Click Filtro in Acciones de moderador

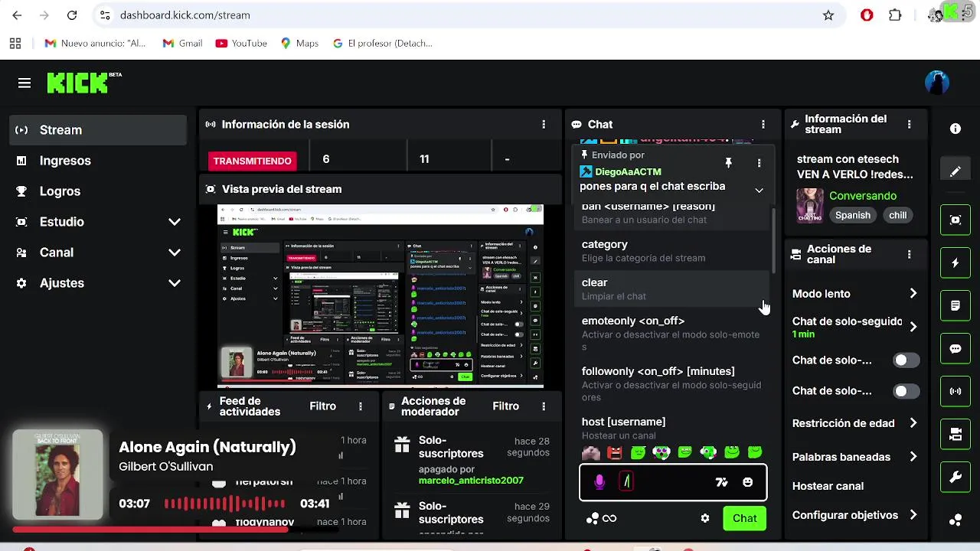(505, 406)
